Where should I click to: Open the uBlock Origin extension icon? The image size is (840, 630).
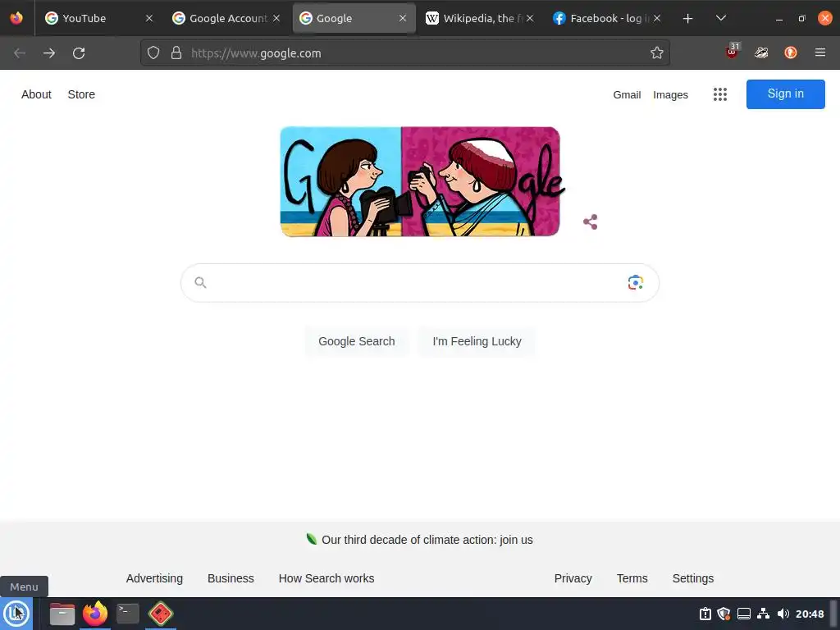pos(733,52)
